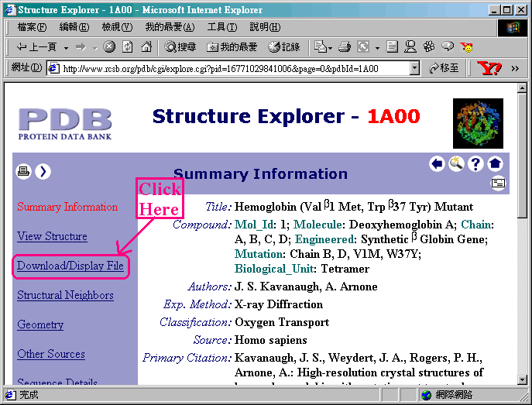Open the back history dropdown arrow
The width and height of the screenshot is (532, 405).
pyautogui.click(x=66, y=48)
